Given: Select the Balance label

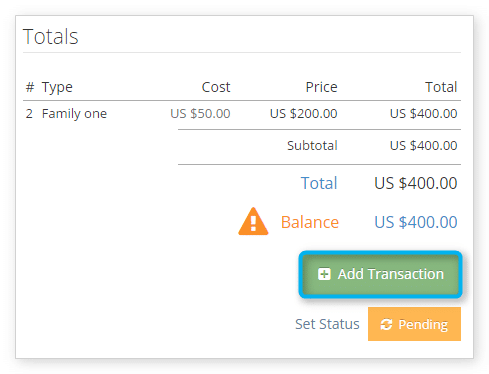Looking at the screenshot, I should pos(310,222).
